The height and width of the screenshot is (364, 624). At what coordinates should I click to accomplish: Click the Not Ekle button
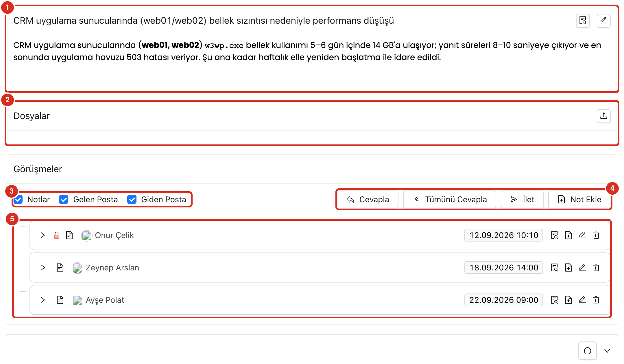coord(579,200)
